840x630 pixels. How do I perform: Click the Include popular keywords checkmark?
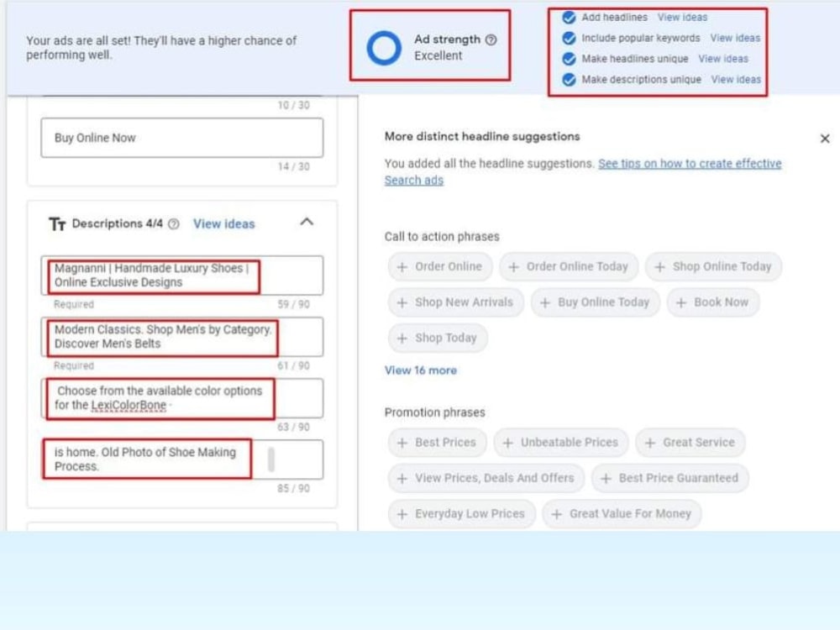click(569, 38)
